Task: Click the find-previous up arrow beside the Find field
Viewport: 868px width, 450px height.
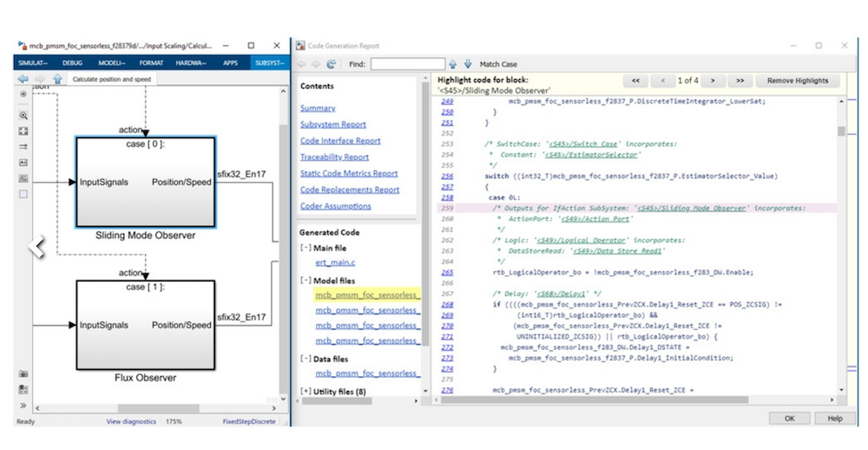Action: 453,64
